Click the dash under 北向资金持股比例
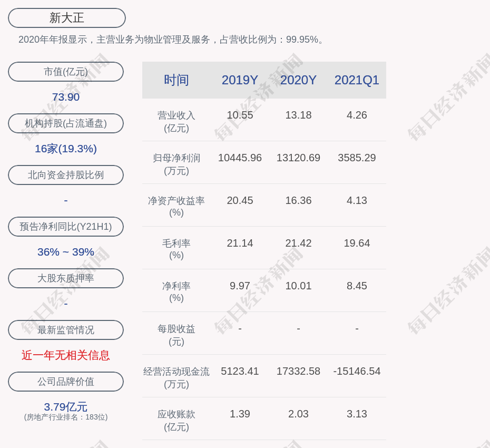The image size is (490, 448). [66, 200]
